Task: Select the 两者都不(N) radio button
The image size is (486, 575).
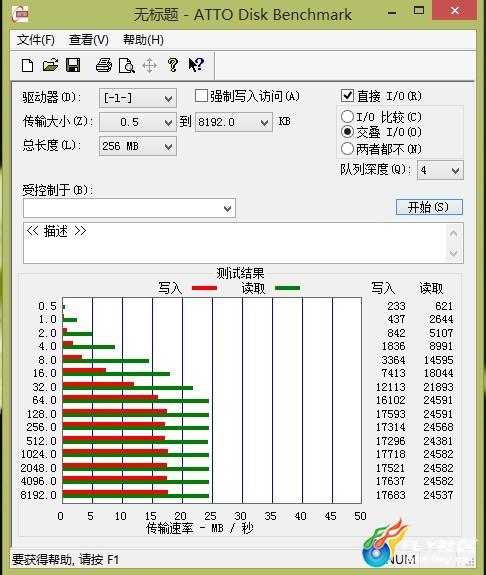Action: (x=347, y=149)
